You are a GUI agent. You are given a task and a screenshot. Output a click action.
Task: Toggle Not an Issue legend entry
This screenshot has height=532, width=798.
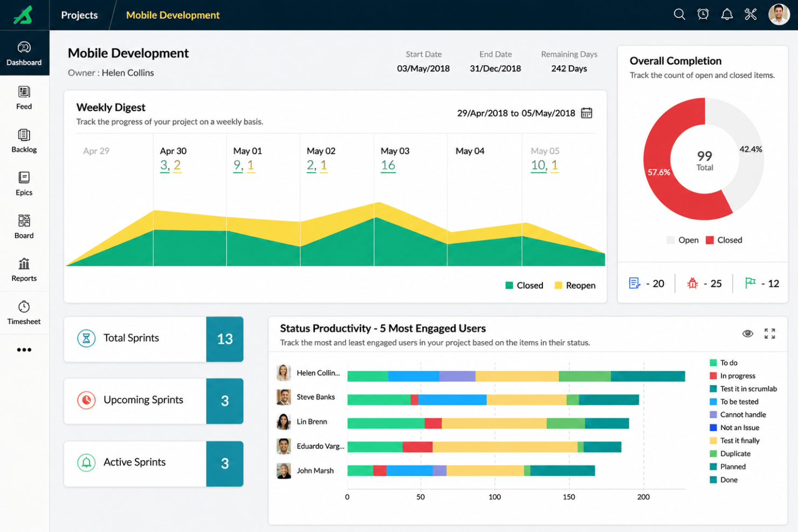pos(734,427)
